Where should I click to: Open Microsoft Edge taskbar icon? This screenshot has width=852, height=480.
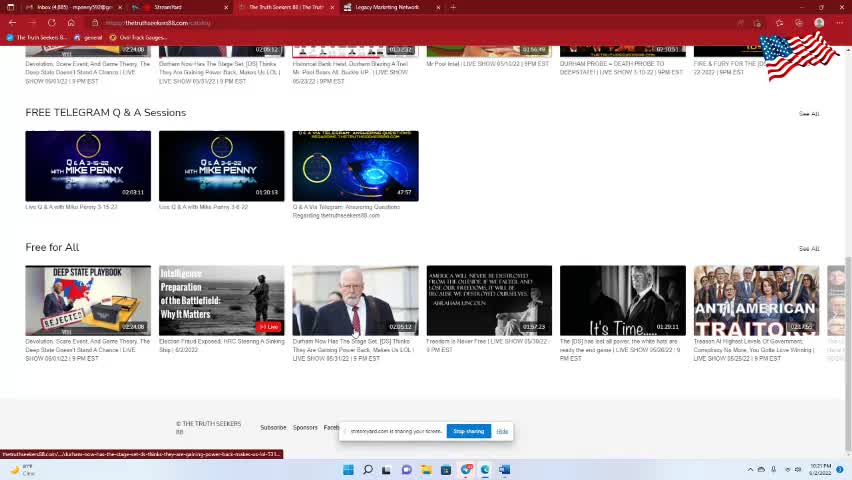click(x=485, y=470)
